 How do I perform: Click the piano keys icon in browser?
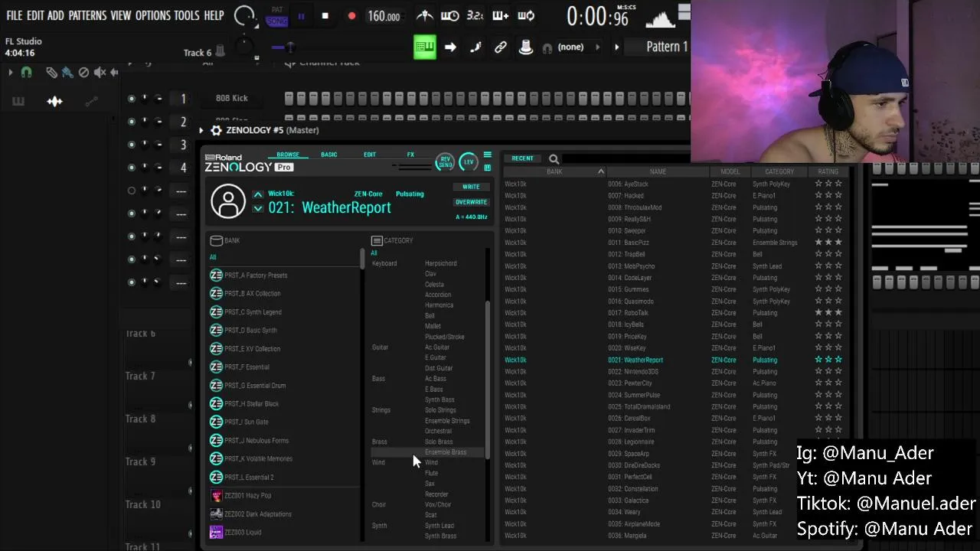[x=18, y=101]
